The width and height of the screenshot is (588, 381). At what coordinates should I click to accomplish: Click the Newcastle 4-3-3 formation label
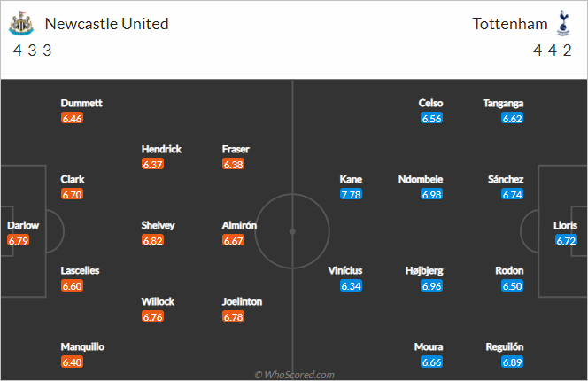coord(32,51)
